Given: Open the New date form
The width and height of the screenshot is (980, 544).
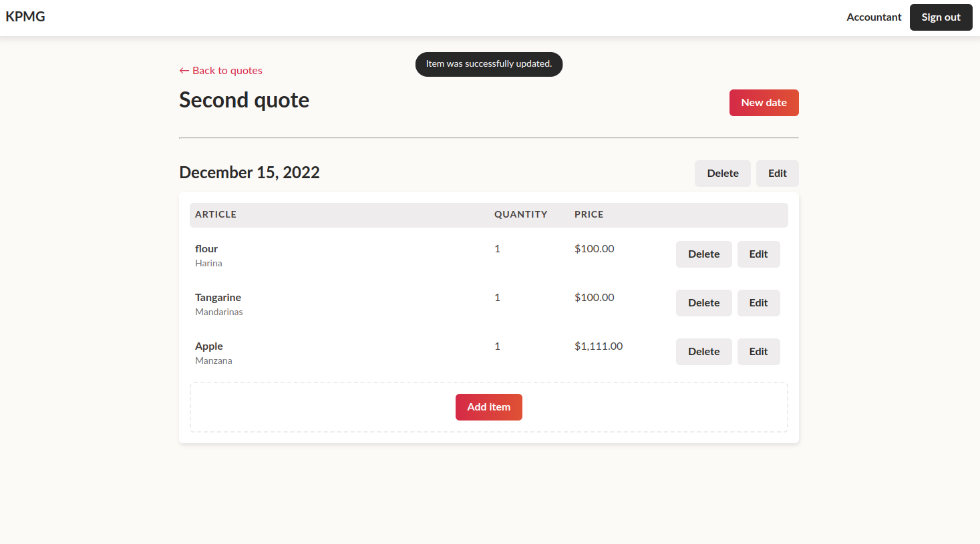Looking at the screenshot, I should tap(764, 102).
